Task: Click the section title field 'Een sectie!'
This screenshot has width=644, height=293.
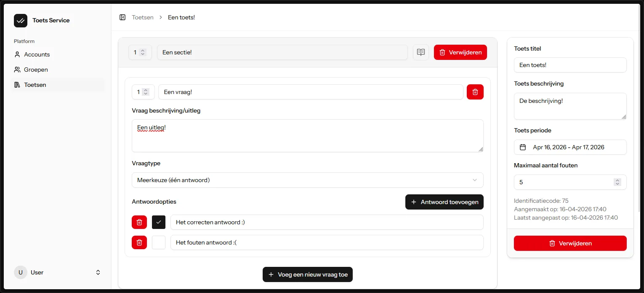Action: click(282, 52)
